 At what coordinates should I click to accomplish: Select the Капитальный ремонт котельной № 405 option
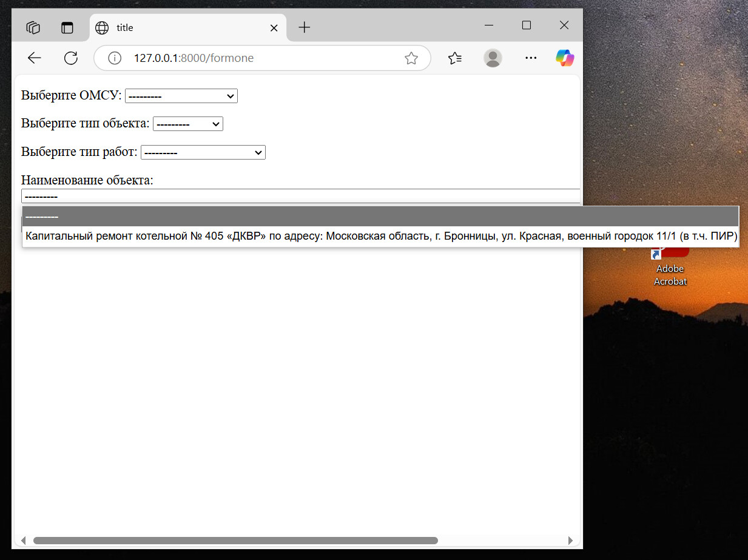(381, 236)
